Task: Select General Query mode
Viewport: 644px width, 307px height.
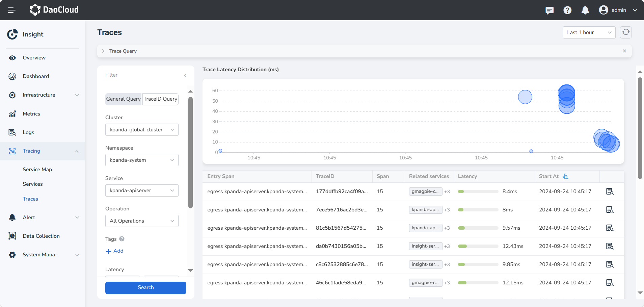Action: (x=123, y=99)
